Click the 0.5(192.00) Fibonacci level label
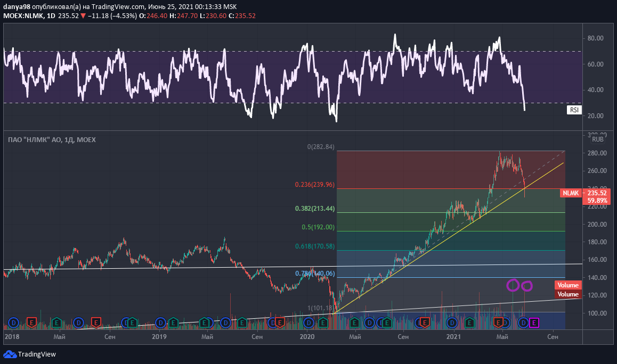Viewport: 617px width, 364px height. pos(318,227)
